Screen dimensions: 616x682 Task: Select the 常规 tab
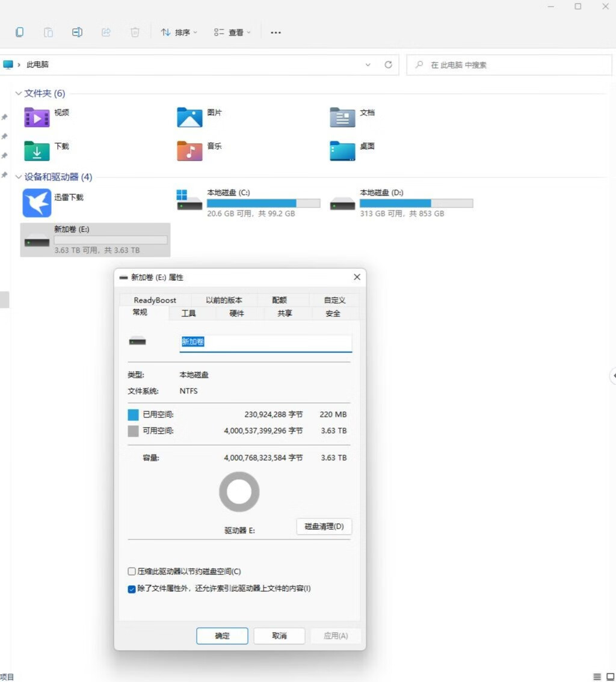[x=140, y=312]
